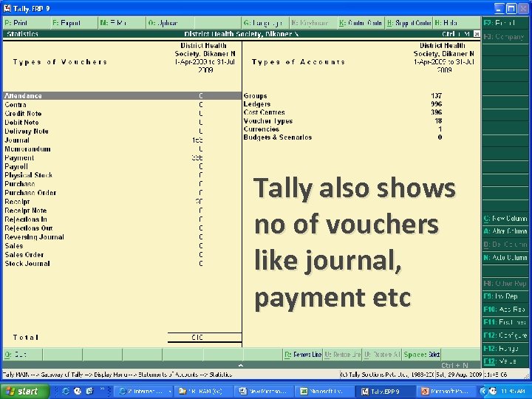The width and height of the screenshot is (532, 399).
Task: Click C: New Column button
Action: pyautogui.click(x=505, y=219)
